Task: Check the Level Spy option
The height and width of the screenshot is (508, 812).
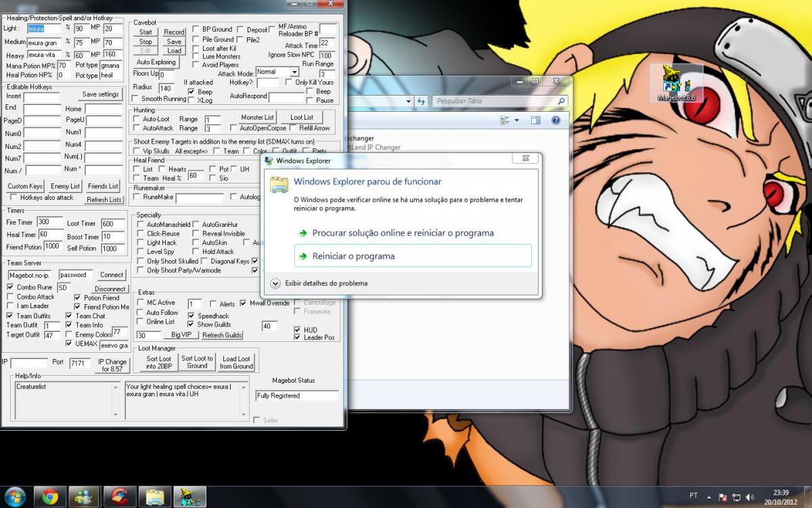Action: [x=139, y=252]
